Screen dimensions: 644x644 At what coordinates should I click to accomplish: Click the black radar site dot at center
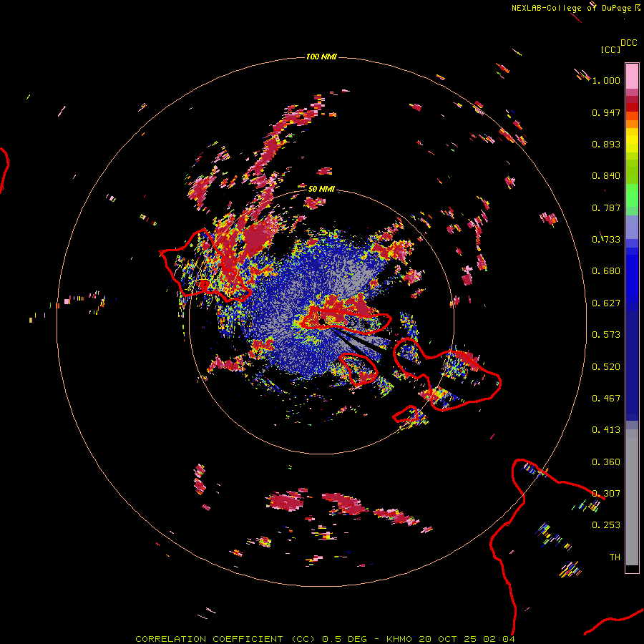tap(323, 321)
